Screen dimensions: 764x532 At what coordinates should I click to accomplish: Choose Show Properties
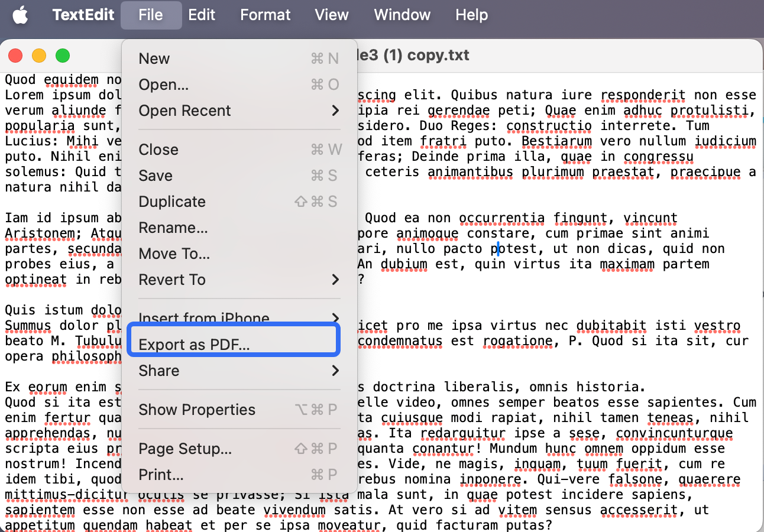(239, 410)
